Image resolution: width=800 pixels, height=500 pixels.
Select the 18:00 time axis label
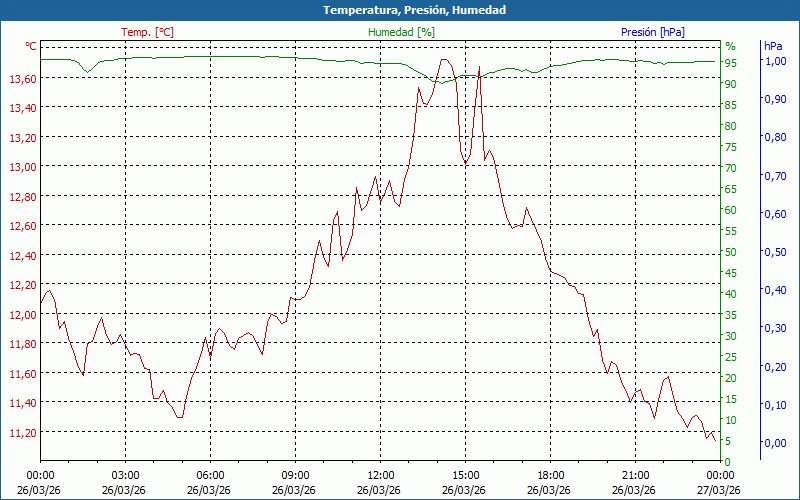point(550,475)
